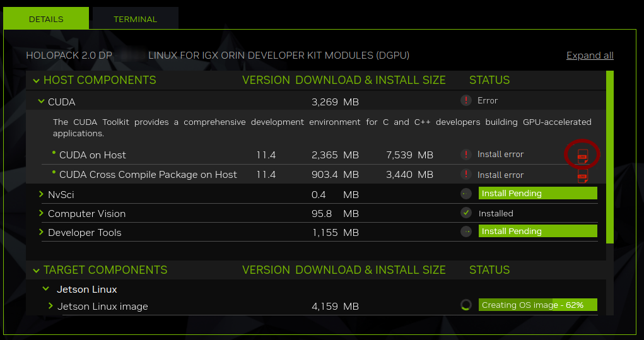Image resolution: width=644 pixels, height=340 pixels.
Task: Expand the Computer Vision component row
Action: tap(41, 213)
